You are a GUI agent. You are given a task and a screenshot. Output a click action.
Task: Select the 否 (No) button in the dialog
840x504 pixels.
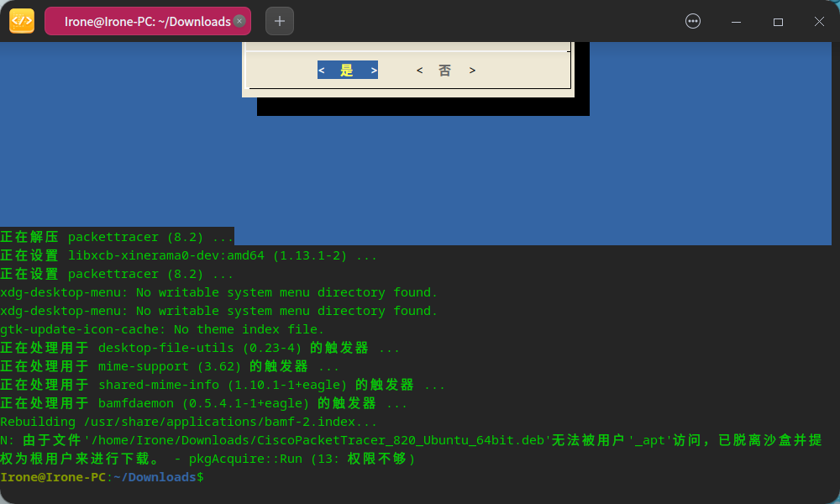445,70
